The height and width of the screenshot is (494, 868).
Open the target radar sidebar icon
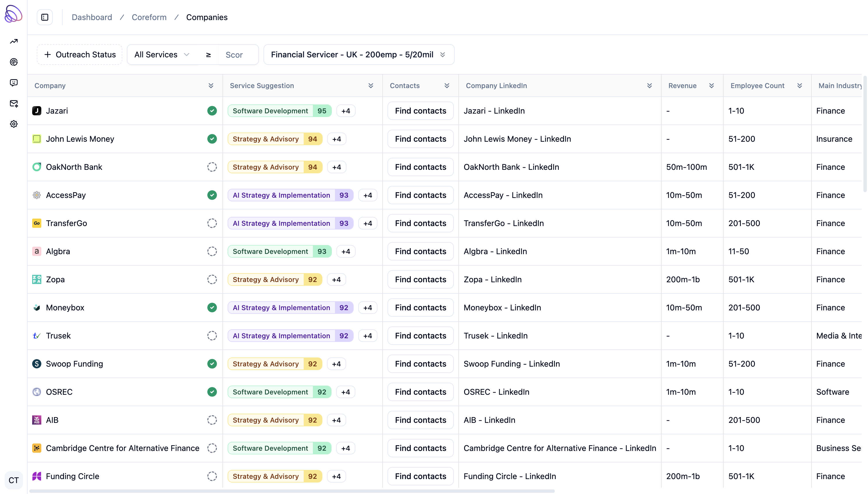click(x=13, y=62)
